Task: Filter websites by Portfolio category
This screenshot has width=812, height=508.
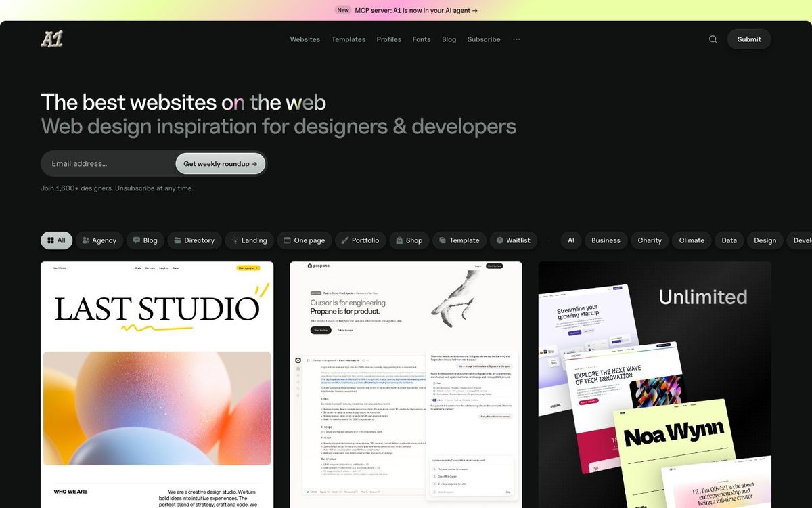Action: pyautogui.click(x=360, y=240)
